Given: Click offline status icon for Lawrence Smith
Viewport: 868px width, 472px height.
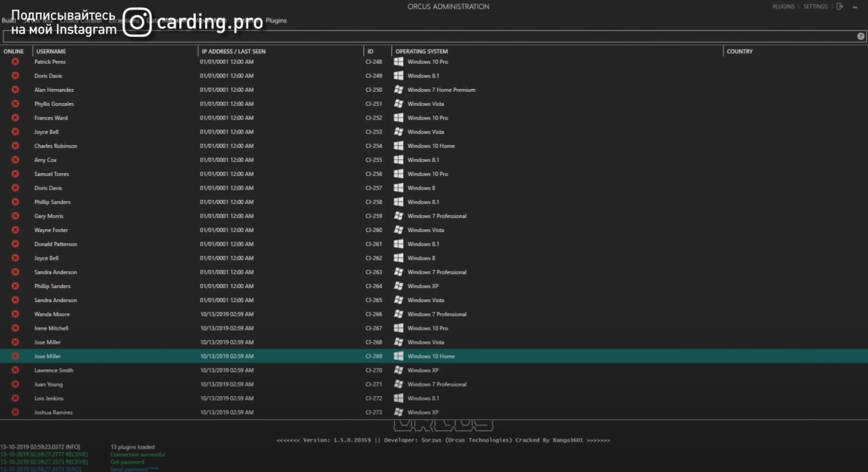Looking at the screenshot, I should (x=15, y=370).
